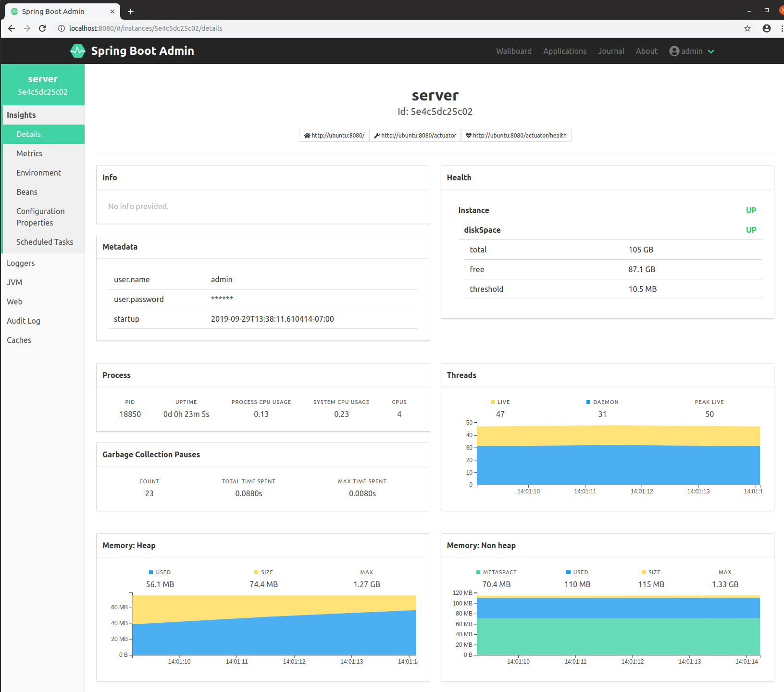Click the blue USED non heap legend swatch
The width and height of the screenshot is (784, 692).
tap(568, 572)
